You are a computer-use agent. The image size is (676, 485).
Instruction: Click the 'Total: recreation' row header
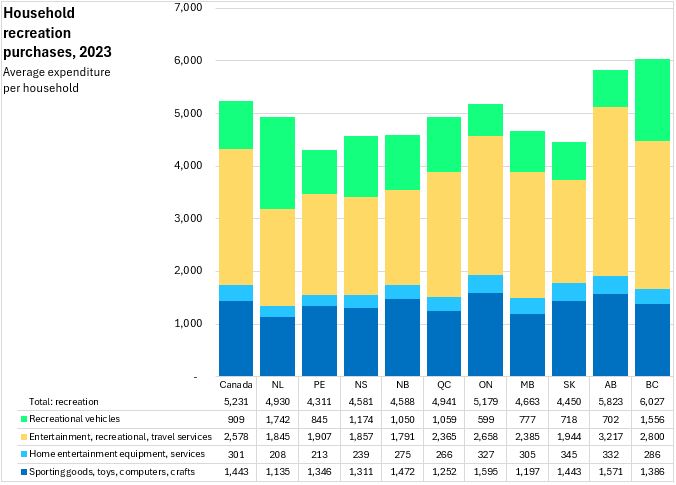[x=49, y=399]
